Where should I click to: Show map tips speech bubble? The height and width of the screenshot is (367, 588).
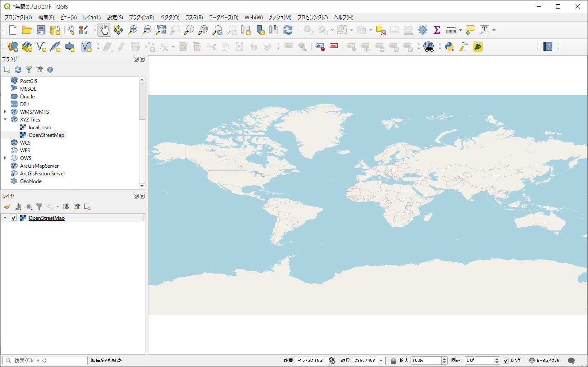(470, 30)
